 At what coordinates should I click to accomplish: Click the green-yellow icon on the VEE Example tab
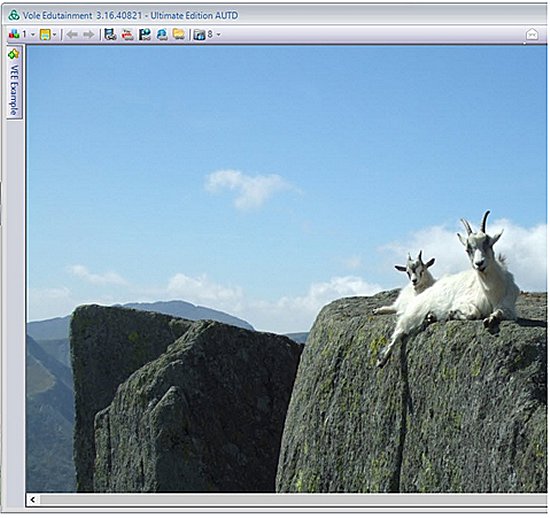click(14, 54)
